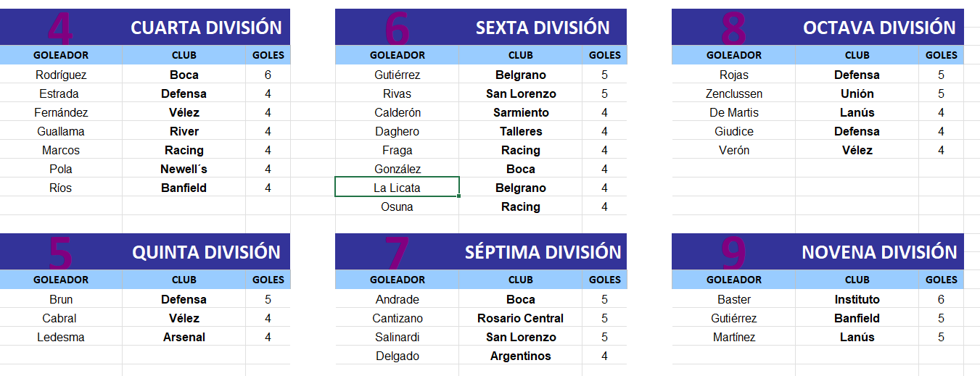Select the Rosario Central club cell

point(521,318)
